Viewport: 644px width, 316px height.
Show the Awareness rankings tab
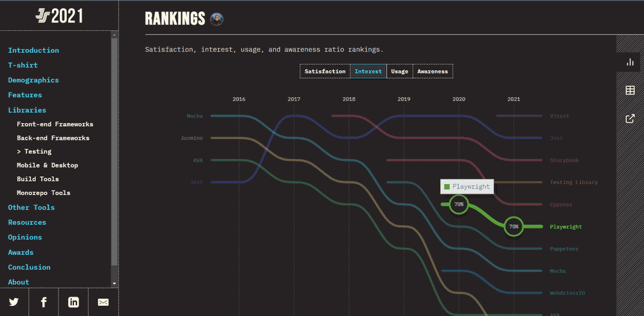[433, 71]
